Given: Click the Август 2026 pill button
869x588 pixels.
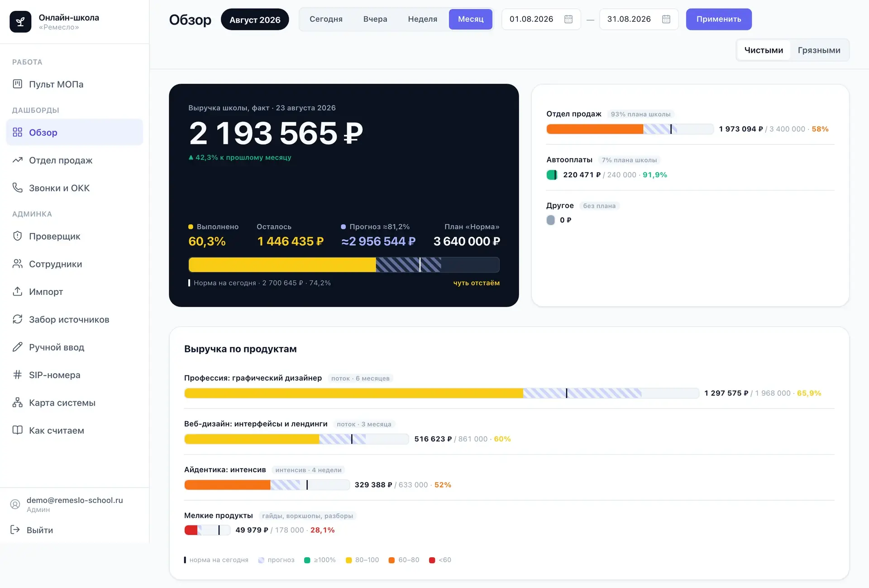Looking at the screenshot, I should pos(255,19).
